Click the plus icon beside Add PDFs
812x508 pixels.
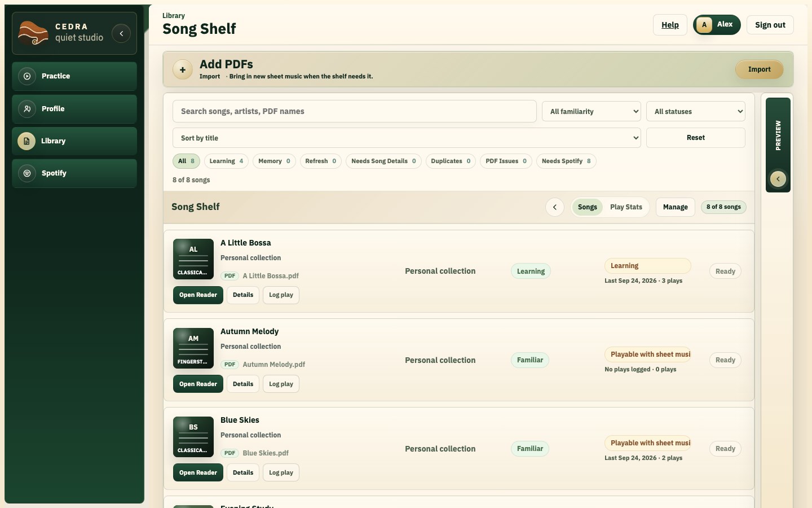[182, 69]
